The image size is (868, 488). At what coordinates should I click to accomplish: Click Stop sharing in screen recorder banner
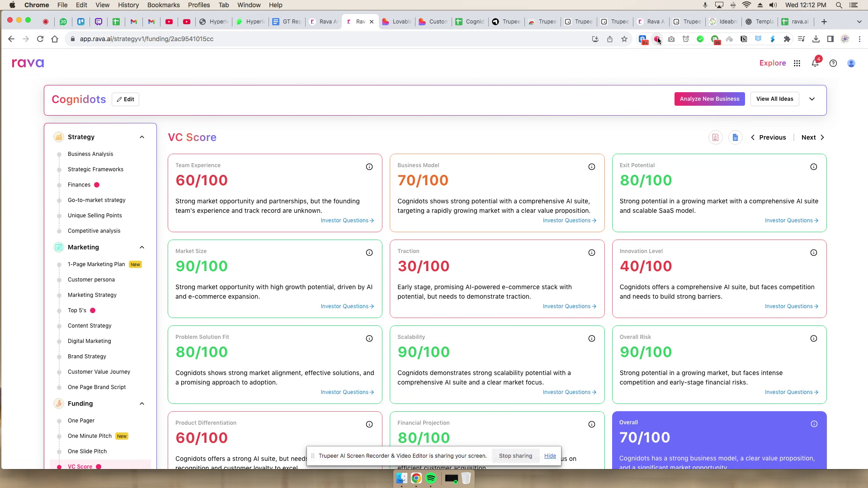point(515,455)
